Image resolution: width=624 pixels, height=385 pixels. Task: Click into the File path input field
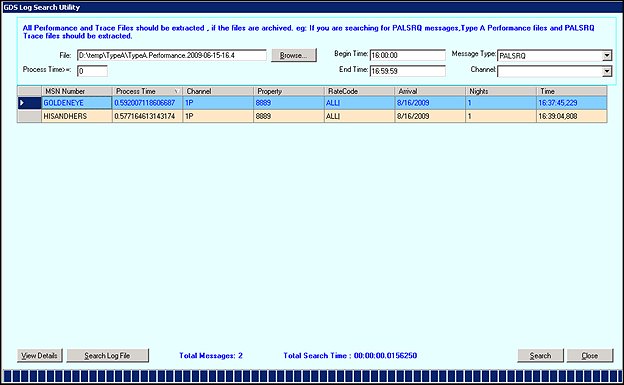[x=172, y=55]
